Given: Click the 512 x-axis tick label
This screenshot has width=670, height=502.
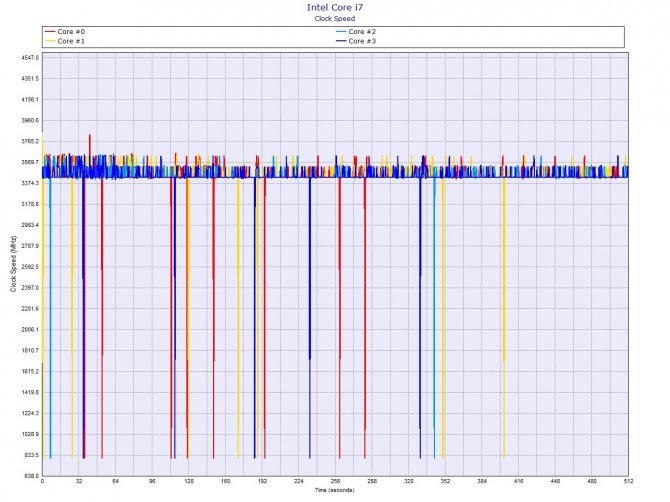Looking at the screenshot, I should 628,481.
